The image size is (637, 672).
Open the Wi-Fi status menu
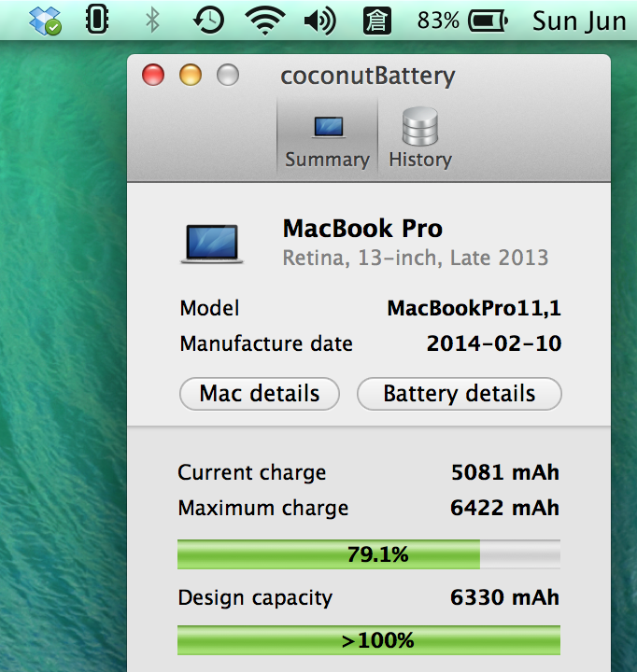point(265,21)
